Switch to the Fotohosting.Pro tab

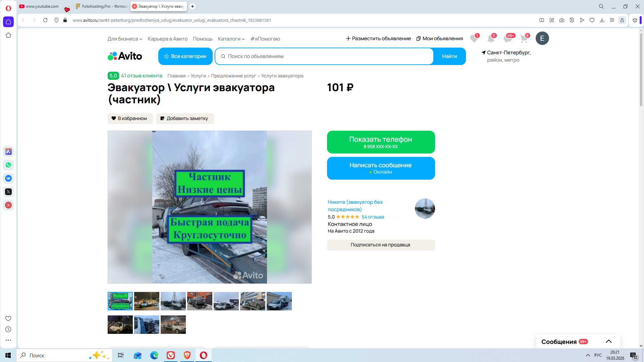[102, 6]
